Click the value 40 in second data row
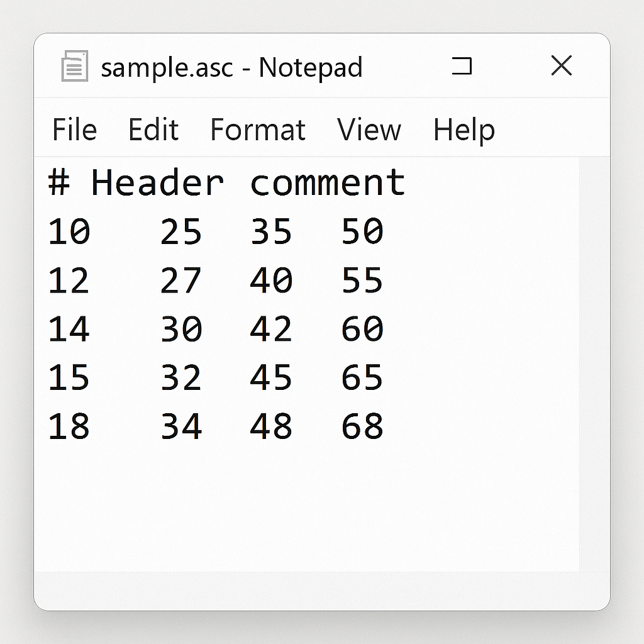This screenshot has height=644, width=644. (271, 280)
